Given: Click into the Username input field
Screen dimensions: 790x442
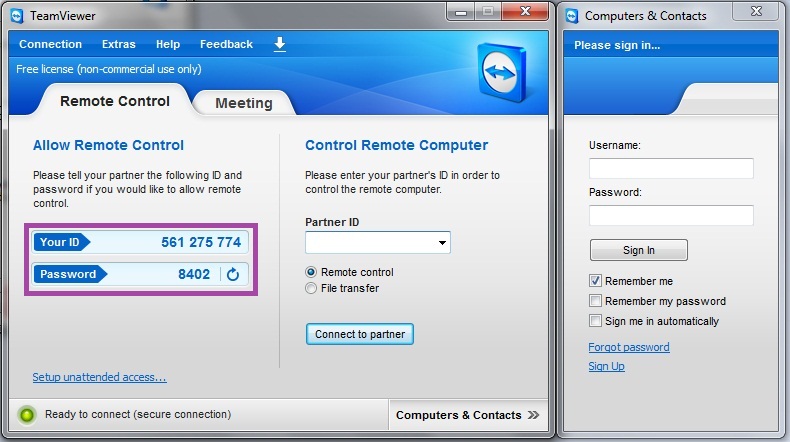Looking at the screenshot, I should (670, 168).
